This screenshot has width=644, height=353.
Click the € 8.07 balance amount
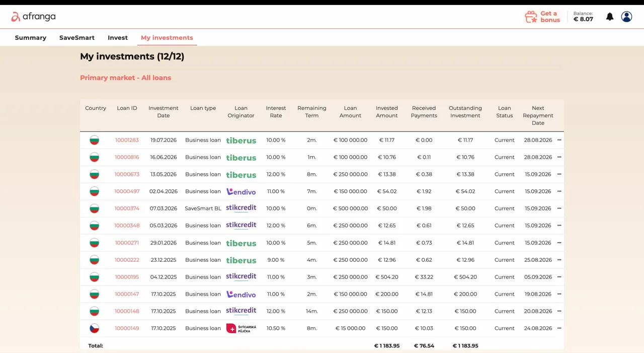[x=583, y=19]
